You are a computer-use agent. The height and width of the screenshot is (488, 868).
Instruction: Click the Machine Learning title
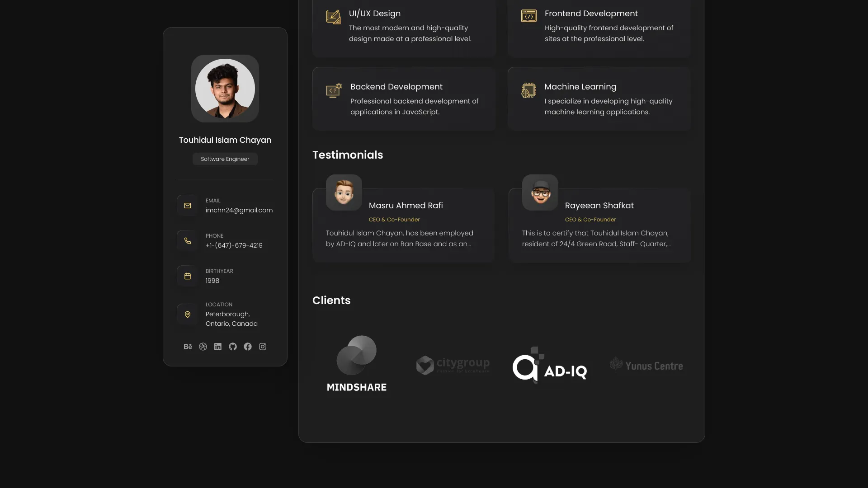click(x=580, y=87)
